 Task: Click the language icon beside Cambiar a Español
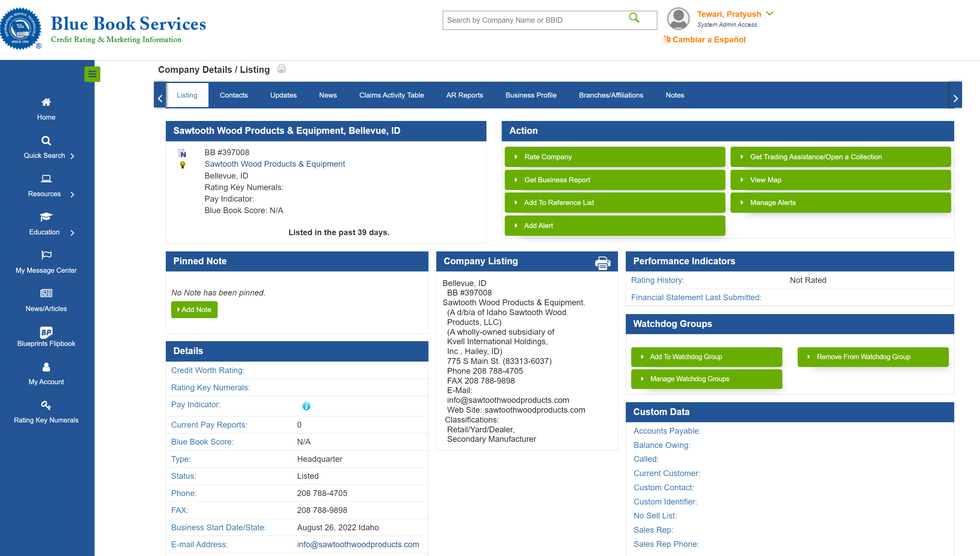pyautogui.click(x=667, y=39)
